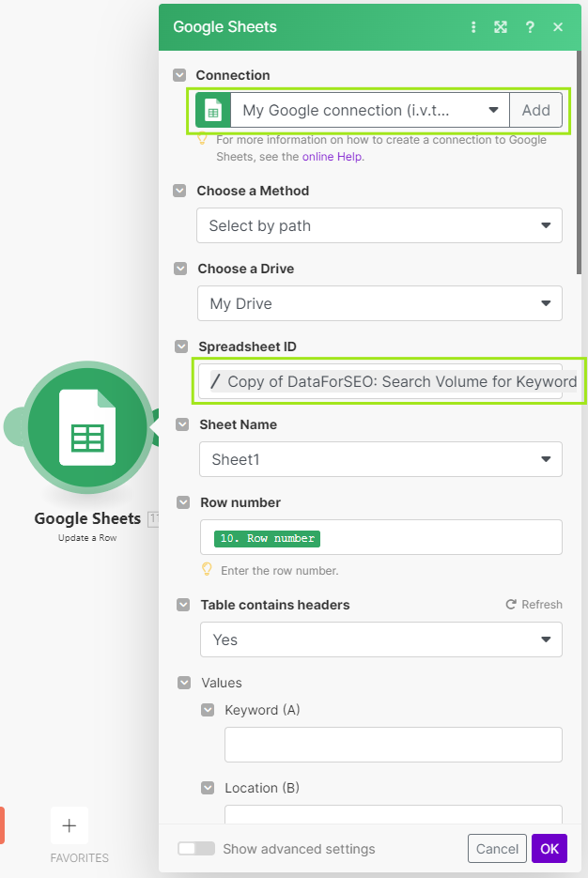Collapse the Choose a Method section toggle
The width and height of the screenshot is (588, 878).
(x=179, y=191)
